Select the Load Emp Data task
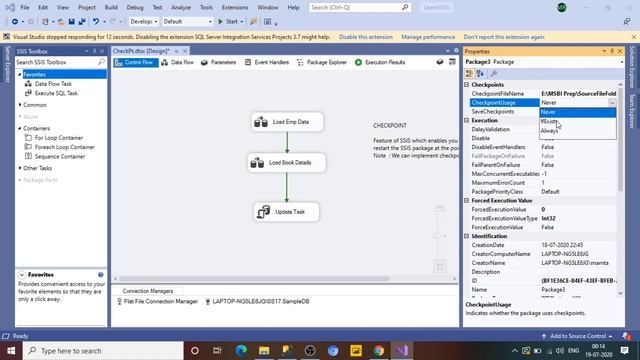Image resolution: width=640 pixels, height=360 pixels. coord(287,122)
